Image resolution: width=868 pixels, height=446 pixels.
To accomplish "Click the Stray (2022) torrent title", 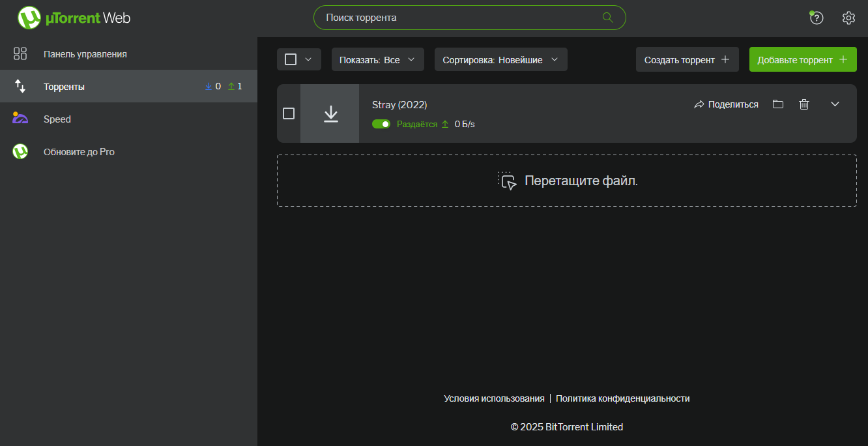I will pyautogui.click(x=399, y=104).
